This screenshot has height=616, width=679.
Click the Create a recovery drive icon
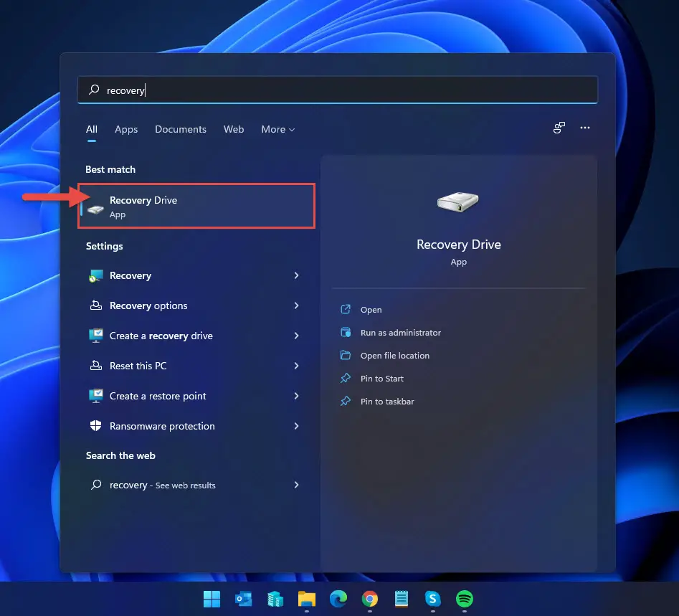(95, 336)
